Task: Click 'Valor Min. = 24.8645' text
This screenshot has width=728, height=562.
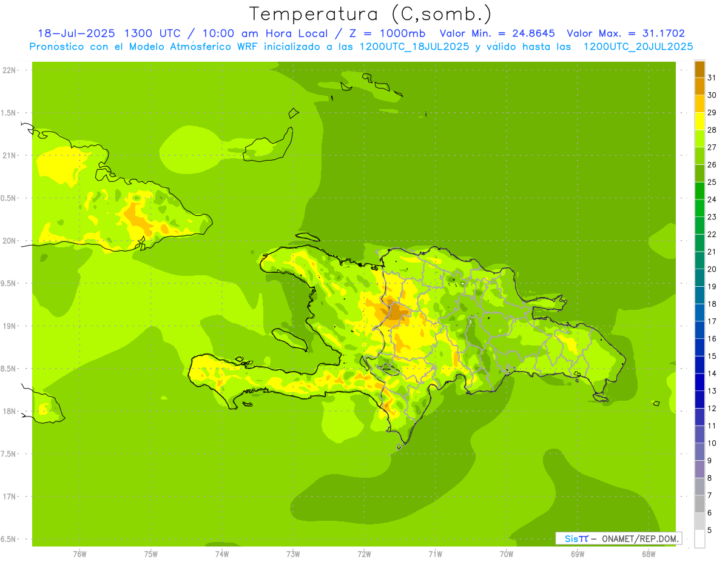Action: coord(496,33)
